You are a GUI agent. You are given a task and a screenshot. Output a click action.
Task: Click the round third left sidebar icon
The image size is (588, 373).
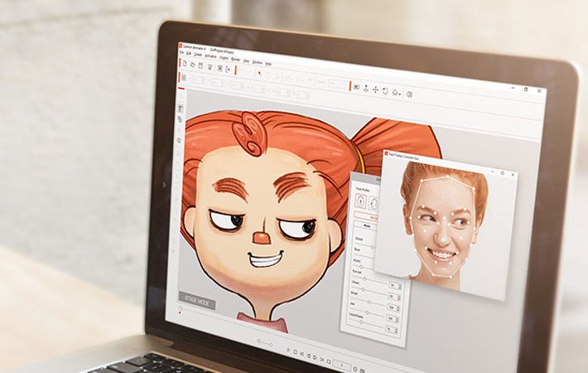179,140
